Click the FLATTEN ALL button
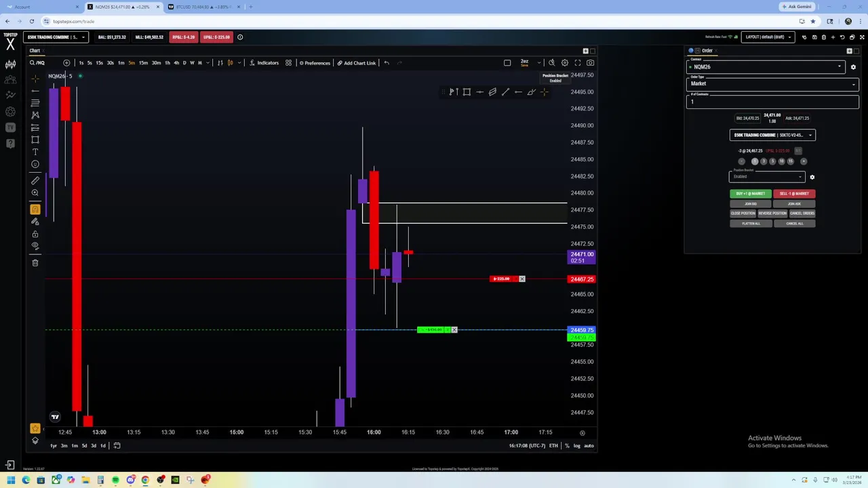 (x=751, y=224)
